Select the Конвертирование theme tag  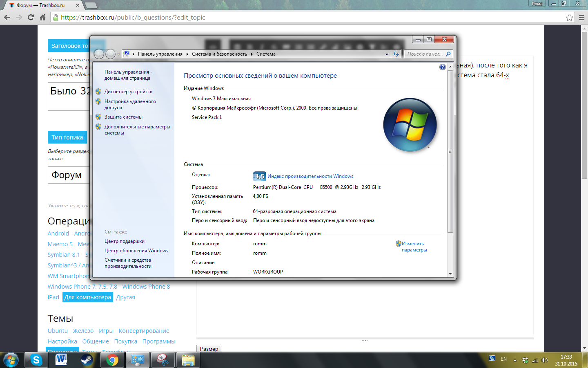144,331
